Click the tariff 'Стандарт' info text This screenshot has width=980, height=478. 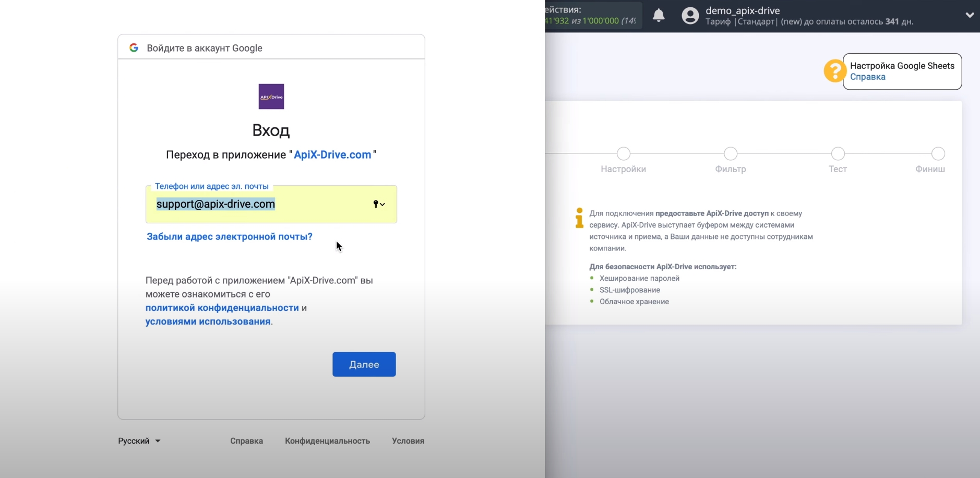809,21
